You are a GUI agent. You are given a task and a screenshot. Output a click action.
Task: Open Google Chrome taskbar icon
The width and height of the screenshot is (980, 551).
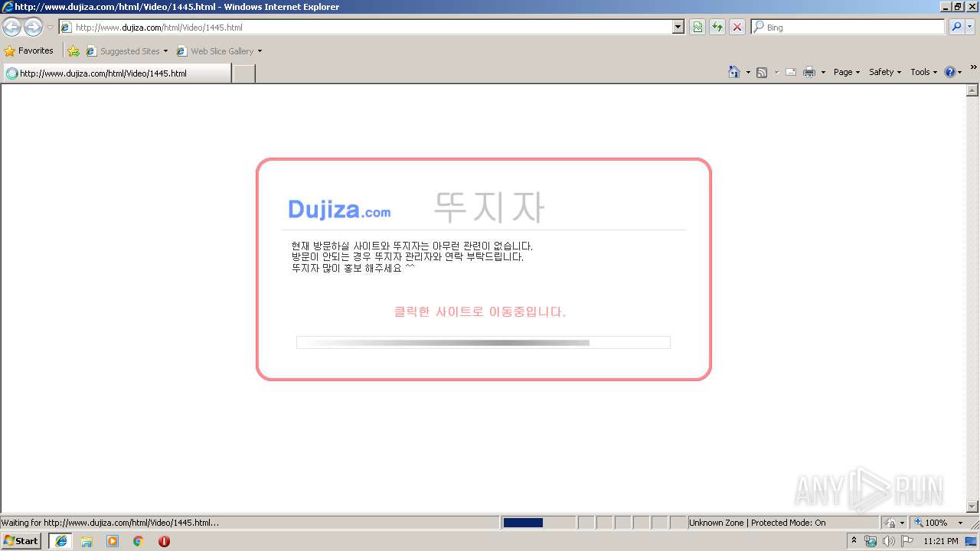click(139, 541)
